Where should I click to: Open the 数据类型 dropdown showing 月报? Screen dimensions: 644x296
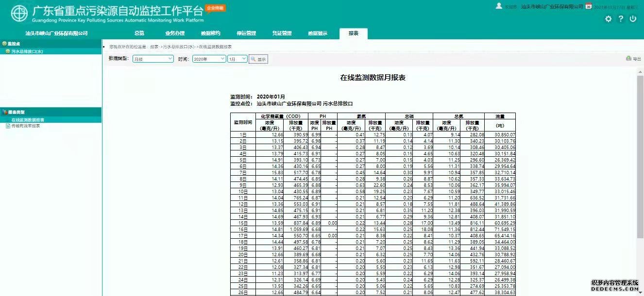tap(153, 59)
